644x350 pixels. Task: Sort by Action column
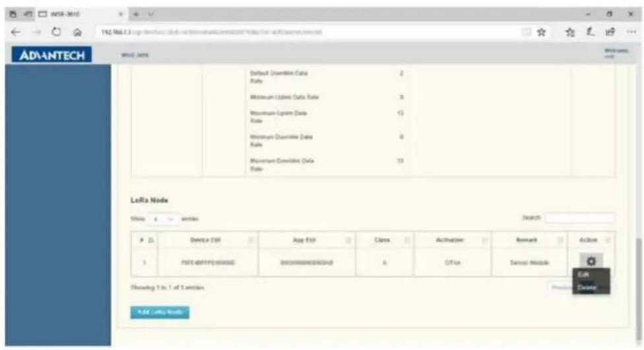point(591,240)
